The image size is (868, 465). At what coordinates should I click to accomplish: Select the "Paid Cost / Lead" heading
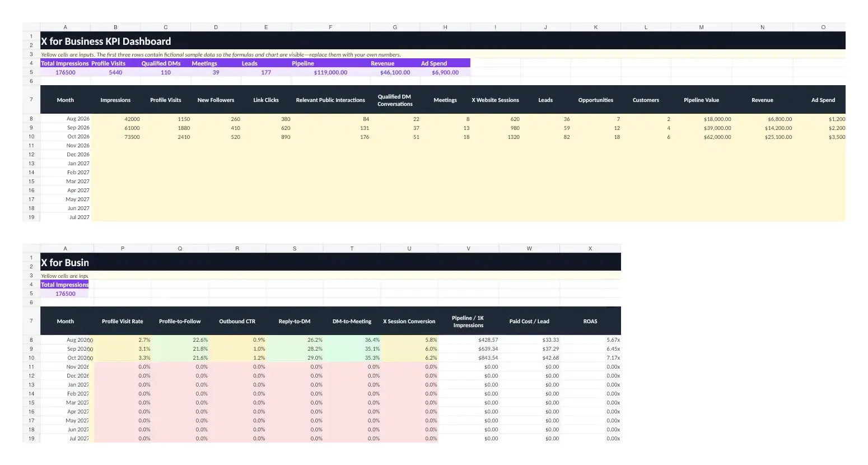[x=529, y=321]
